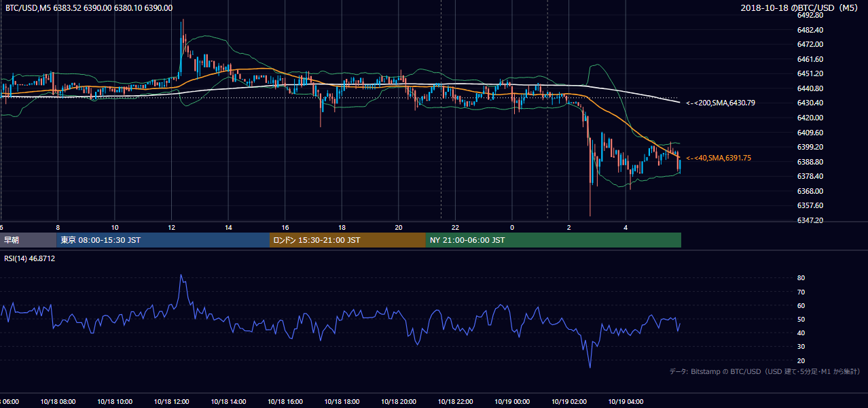
Task: Click the 10/18 20:00 date label
Action: (x=399, y=402)
